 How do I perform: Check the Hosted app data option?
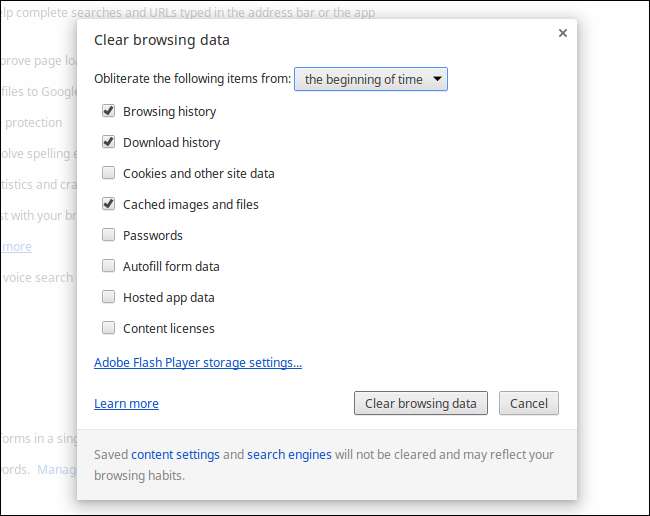[108, 297]
